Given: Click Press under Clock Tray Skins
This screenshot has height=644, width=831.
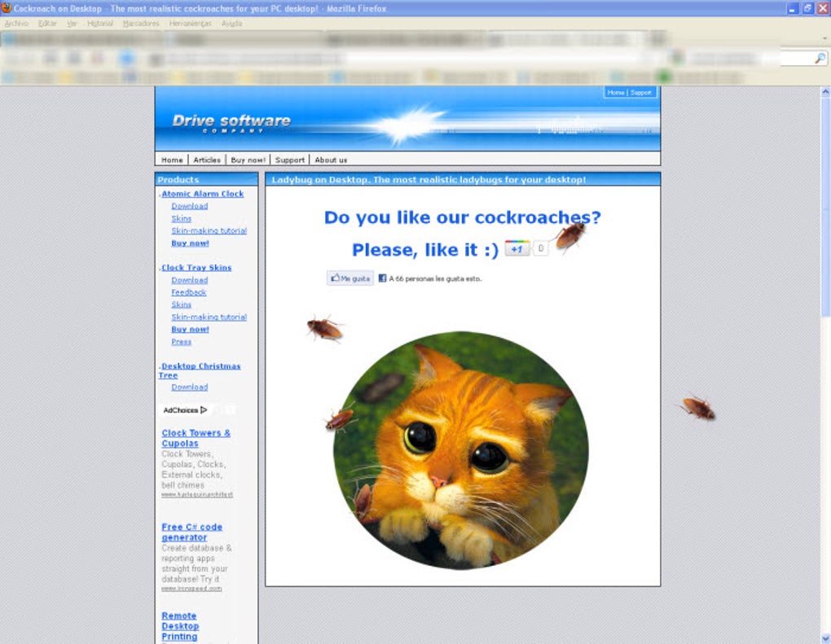Looking at the screenshot, I should 181,342.
